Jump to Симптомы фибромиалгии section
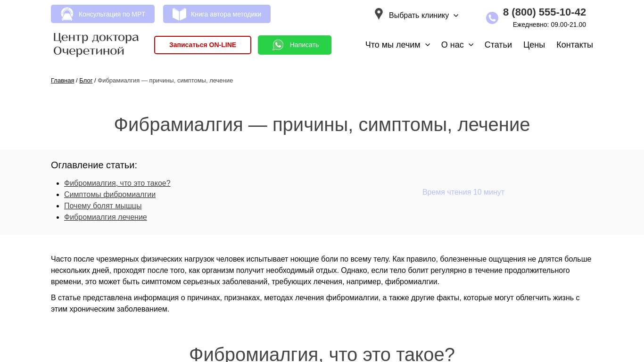 110,195
